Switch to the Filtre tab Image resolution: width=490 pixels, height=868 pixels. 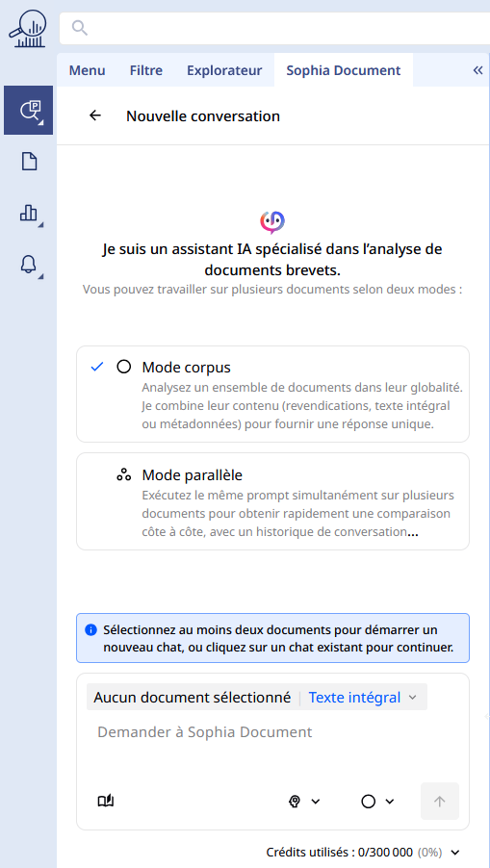point(146,70)
